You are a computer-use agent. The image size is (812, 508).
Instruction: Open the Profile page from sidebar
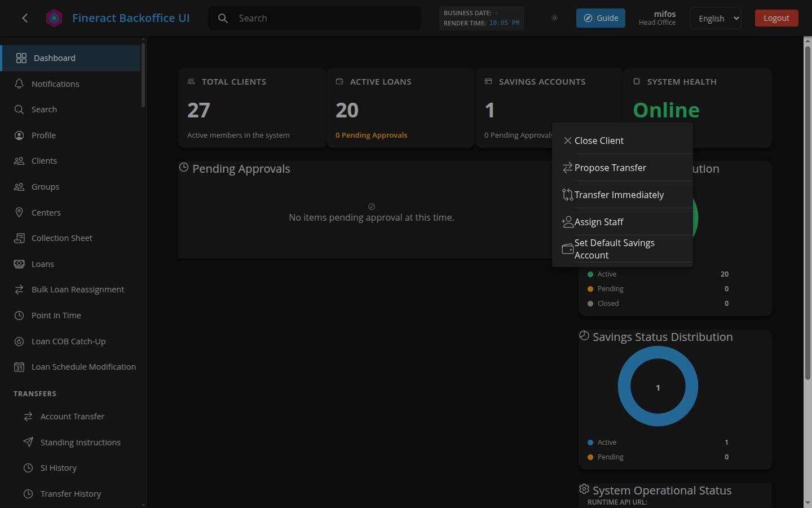[x=70, y=135]
